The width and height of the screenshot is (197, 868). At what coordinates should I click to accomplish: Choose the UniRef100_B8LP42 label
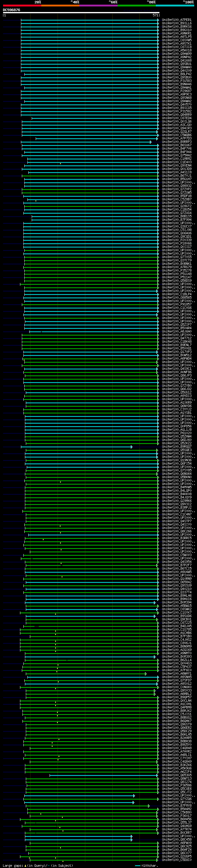[x=177, y=74]
